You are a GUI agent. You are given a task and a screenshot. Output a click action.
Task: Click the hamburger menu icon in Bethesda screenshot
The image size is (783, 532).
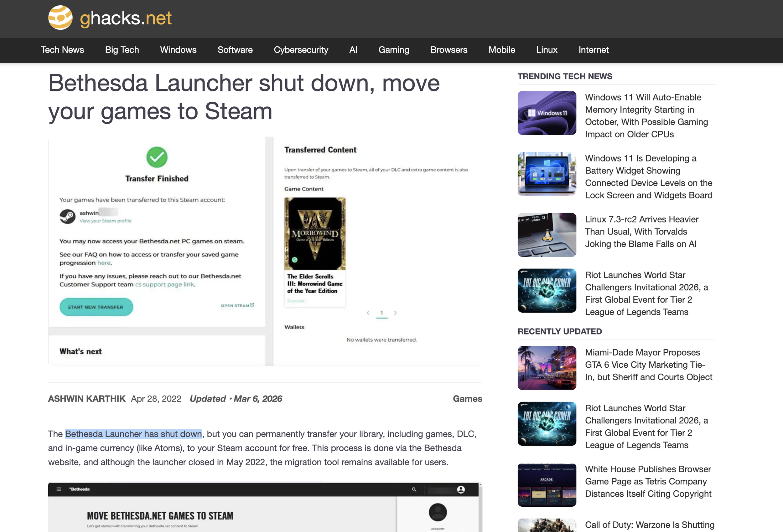59,489
